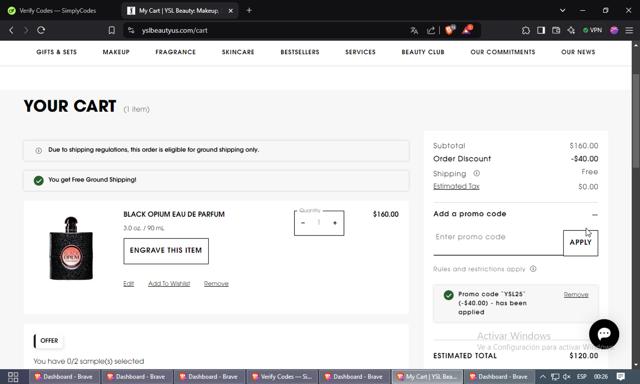The height and width of the screenshot is (384, 640).
Task: Decrease quantity with minus button
Action: pyautogui.click(x=303, y=223)
